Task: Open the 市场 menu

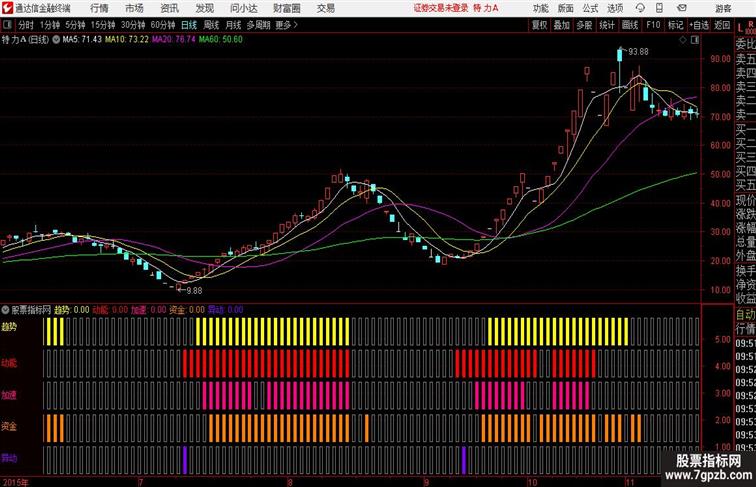Action: pyautogui.click(x=134, y=8)
